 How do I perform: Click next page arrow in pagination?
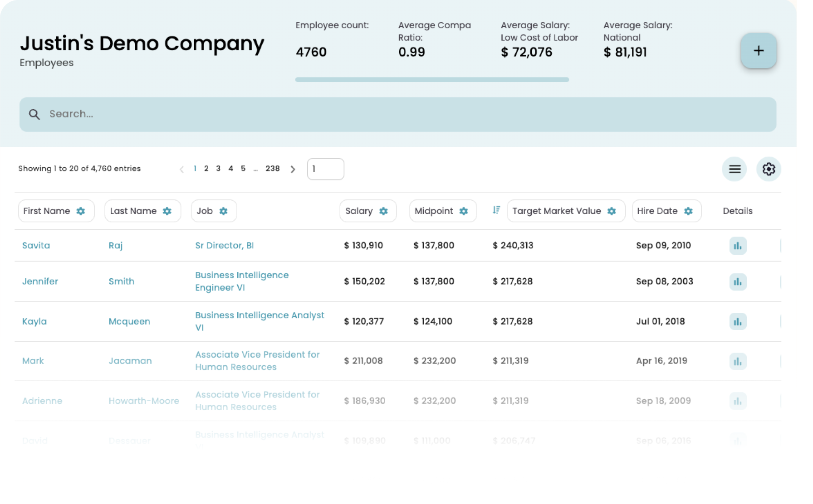coord(293,169)
